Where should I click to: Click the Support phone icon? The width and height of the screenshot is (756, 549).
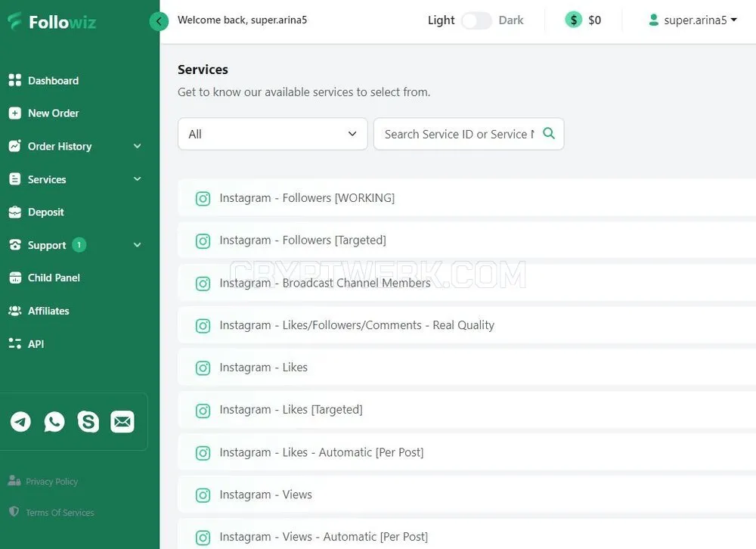coord(15,244)
